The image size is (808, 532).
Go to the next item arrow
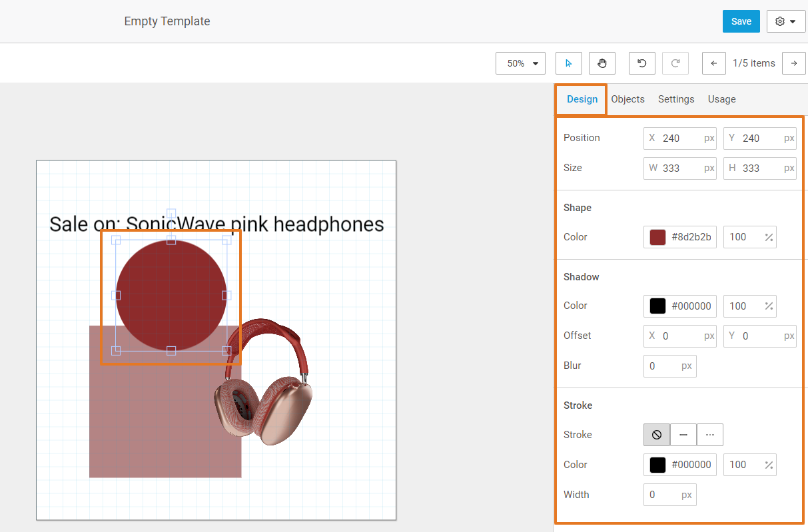(793, 63)
